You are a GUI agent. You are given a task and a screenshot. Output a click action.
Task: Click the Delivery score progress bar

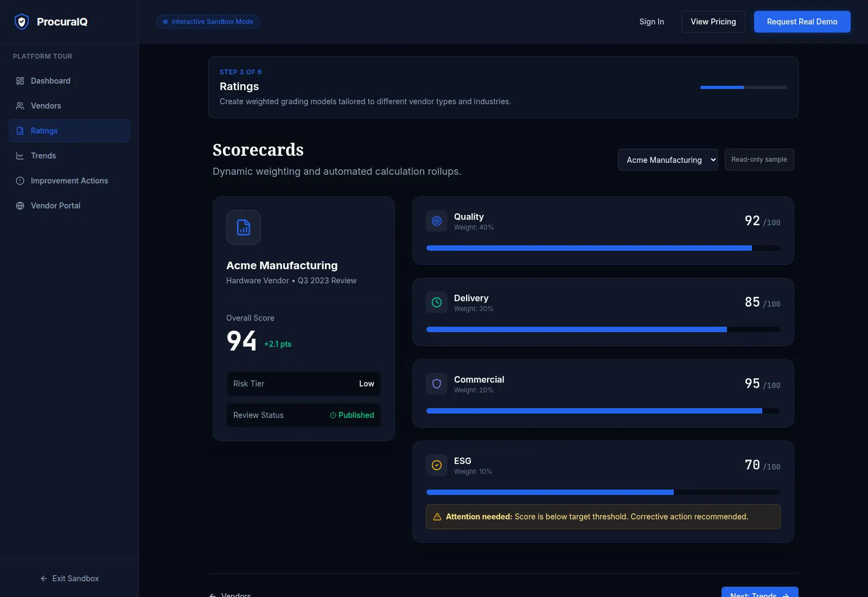coord(603,329)
